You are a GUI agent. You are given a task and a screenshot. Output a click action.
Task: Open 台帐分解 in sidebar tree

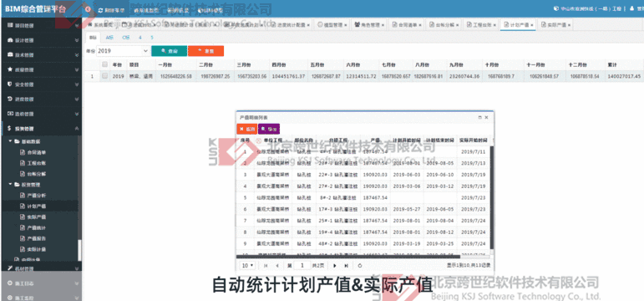pyautogui.click(x=33, y=174)
